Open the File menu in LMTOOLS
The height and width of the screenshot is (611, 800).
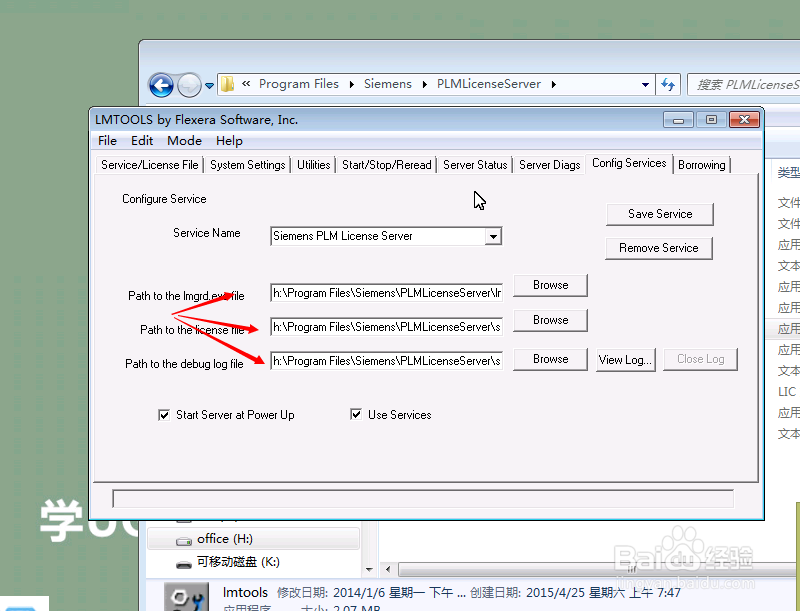pos(107,141)
